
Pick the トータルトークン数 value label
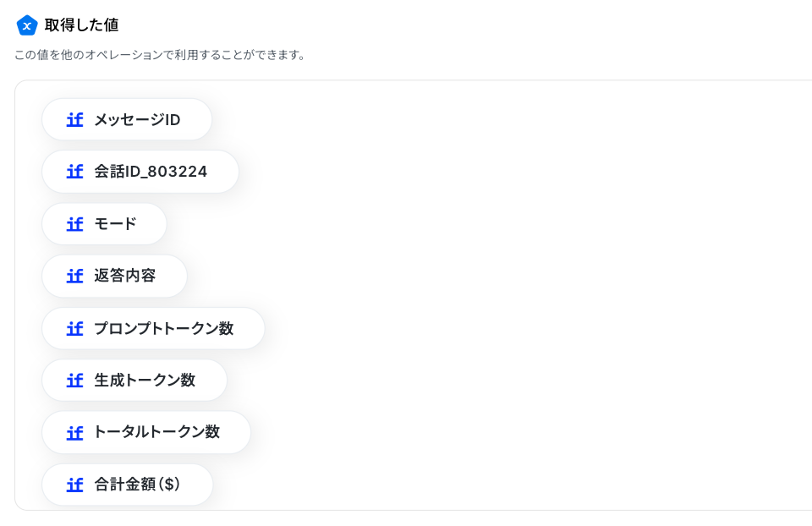pos(157,432)
